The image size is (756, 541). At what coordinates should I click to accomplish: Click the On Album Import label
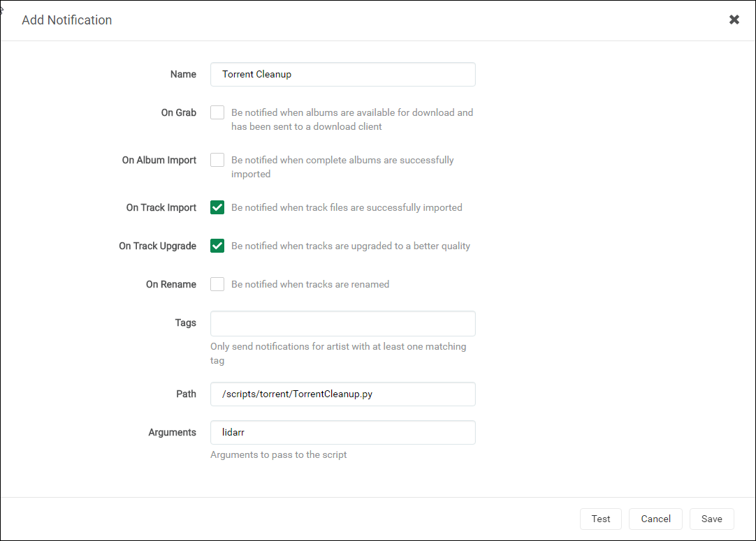(159, 159)
